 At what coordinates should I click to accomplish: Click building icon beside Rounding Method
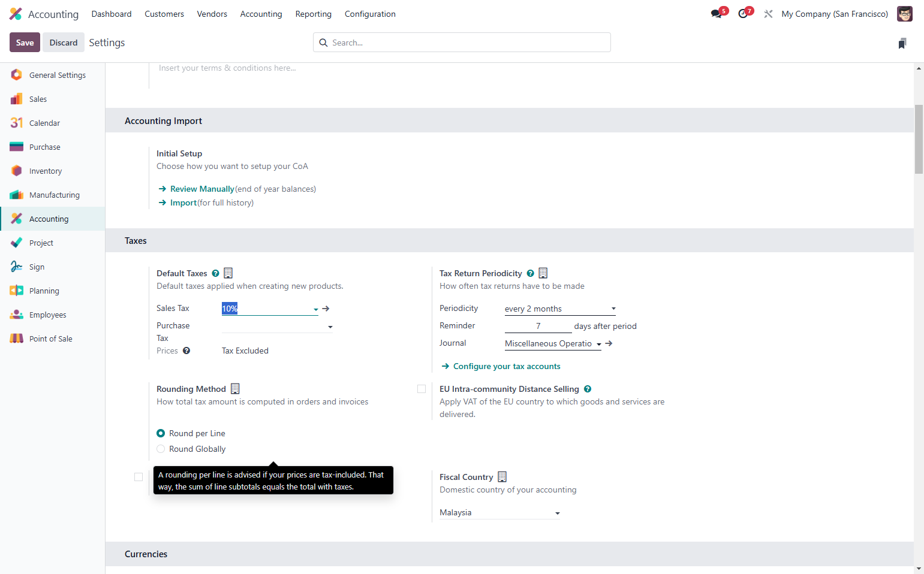click(x=235, y=389)
